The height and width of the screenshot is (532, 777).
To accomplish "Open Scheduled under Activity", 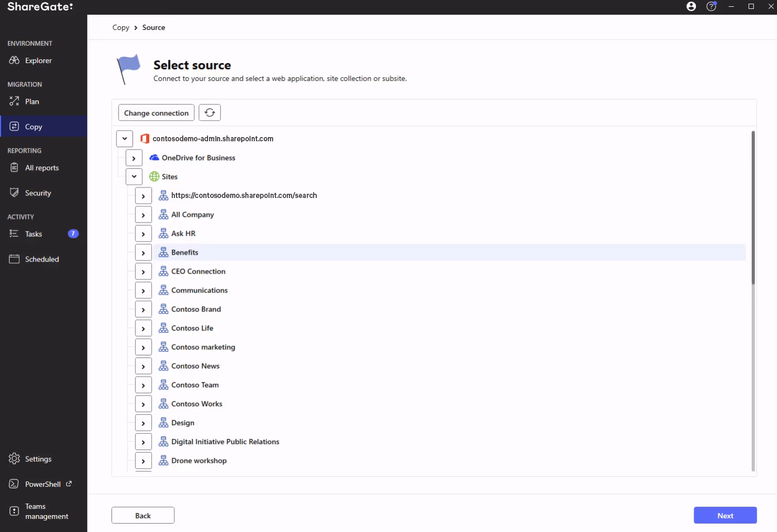I will pyautogui.click(x=44, y=259).
